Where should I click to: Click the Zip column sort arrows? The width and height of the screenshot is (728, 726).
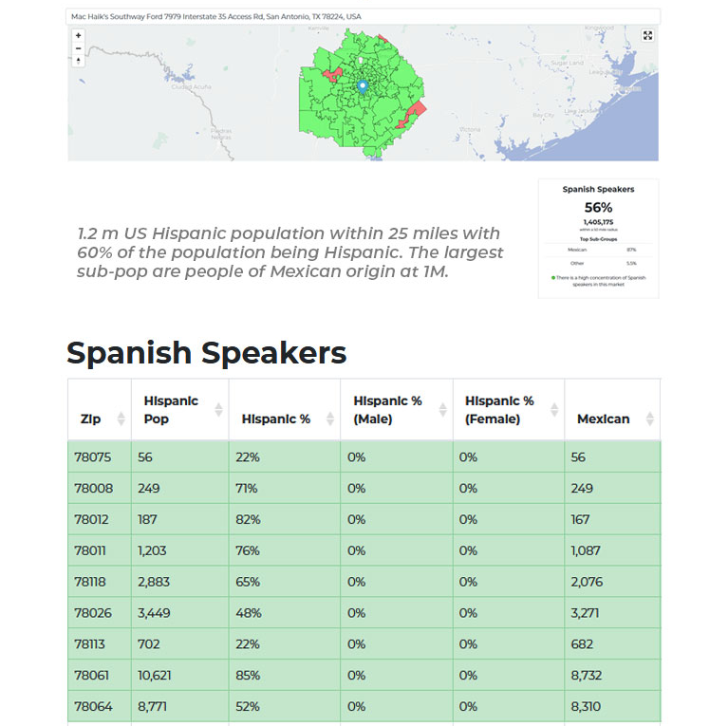point(121,419)
